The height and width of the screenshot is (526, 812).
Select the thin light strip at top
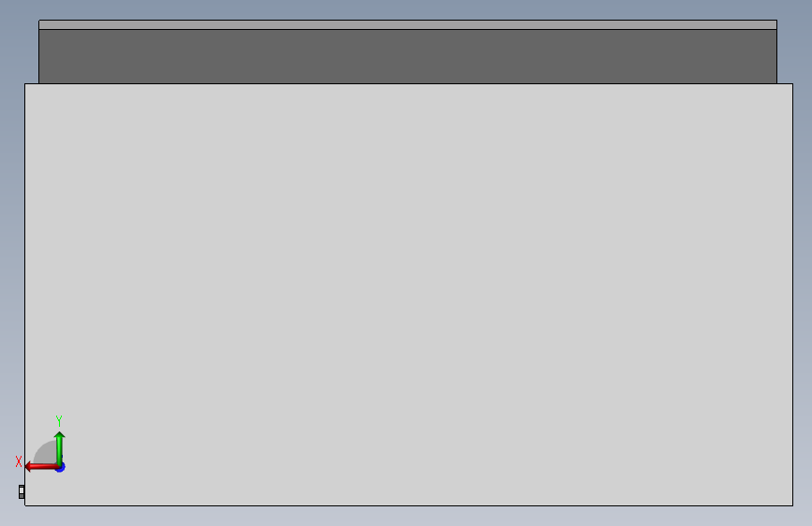click(x=407, y=25)
